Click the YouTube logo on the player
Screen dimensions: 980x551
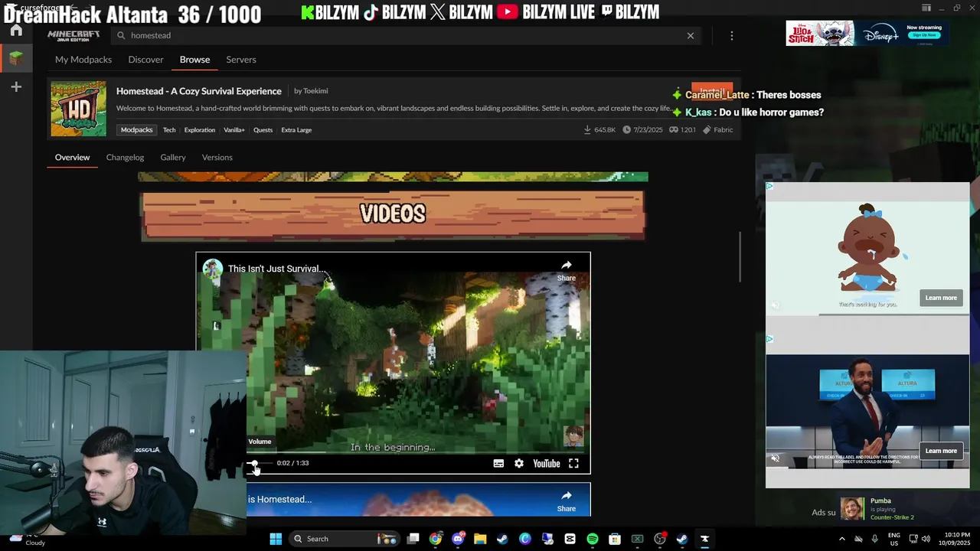[x=547, y=464]
